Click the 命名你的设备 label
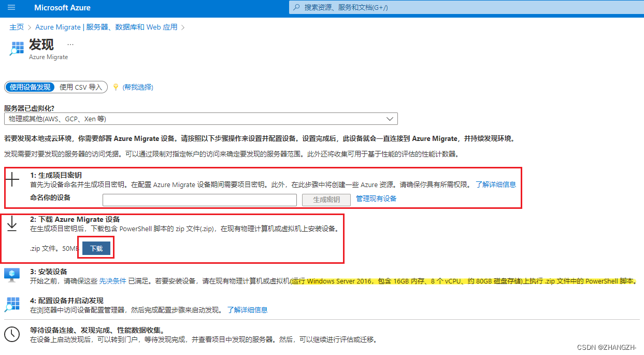Screen dimensions: 644x355 [x=50, y=197]
